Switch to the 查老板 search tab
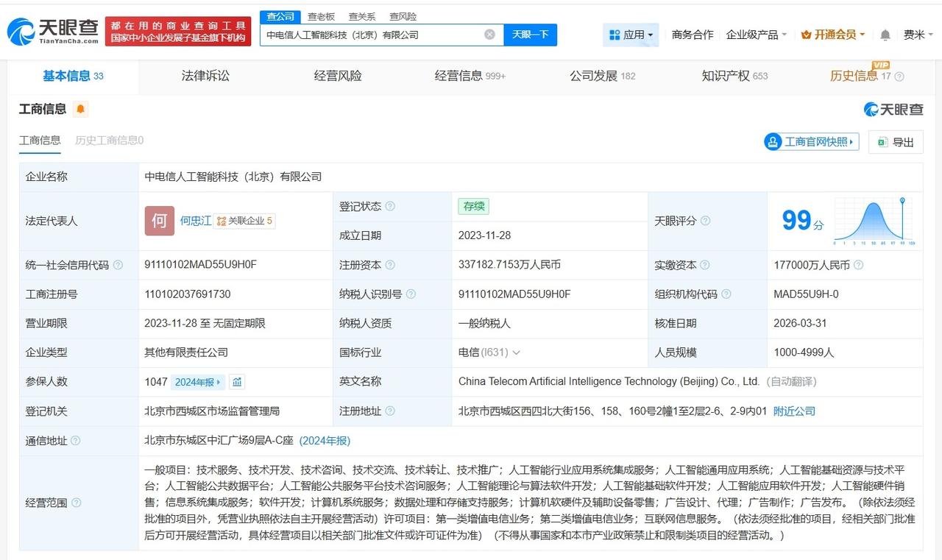This screenshot has width=942, height=560. 321,16
